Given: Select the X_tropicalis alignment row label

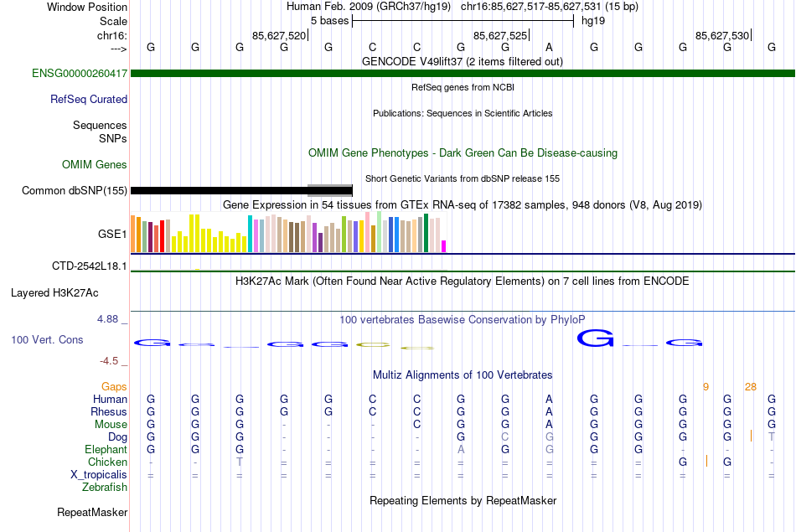Looking at the screenshot, I should point(99,475).
